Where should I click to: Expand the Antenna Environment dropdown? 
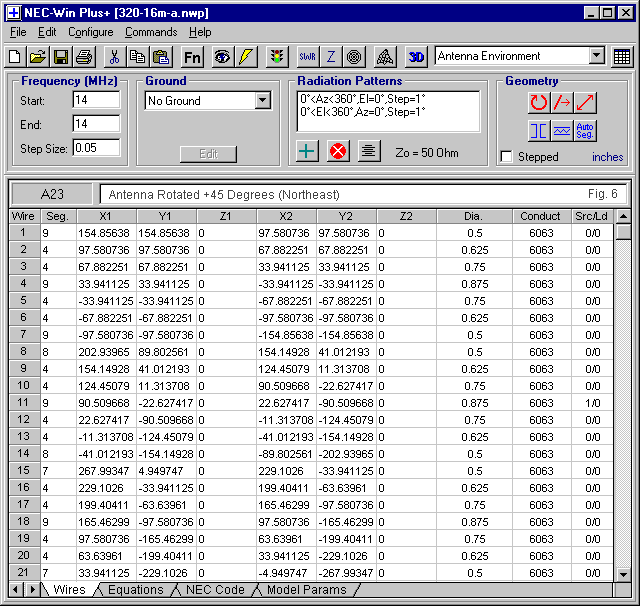point(597,57)
